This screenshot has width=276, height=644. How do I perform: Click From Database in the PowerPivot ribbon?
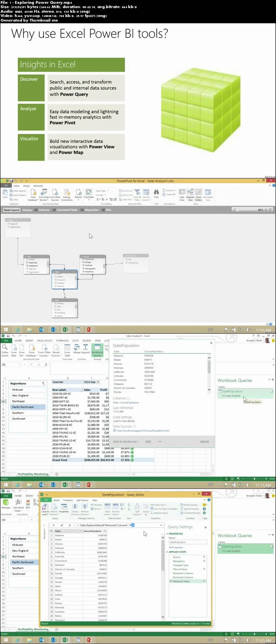click(33, 195)
